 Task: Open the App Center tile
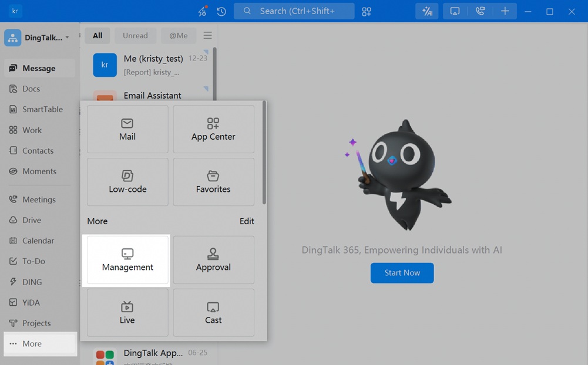click(213, 129)
